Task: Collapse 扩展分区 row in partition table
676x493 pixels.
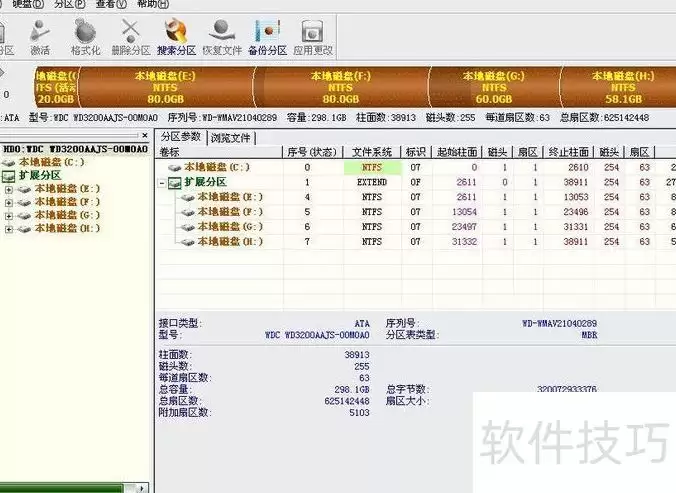Action: point(162,184)
